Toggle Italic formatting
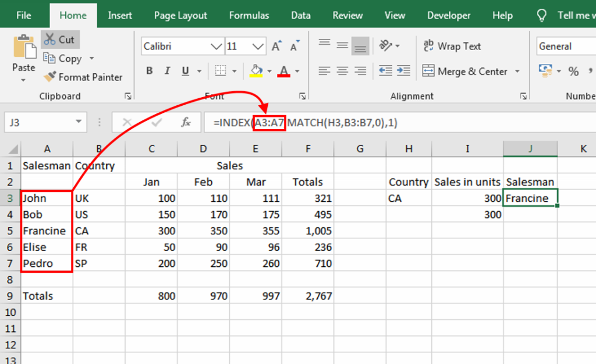 click(168, 71)
